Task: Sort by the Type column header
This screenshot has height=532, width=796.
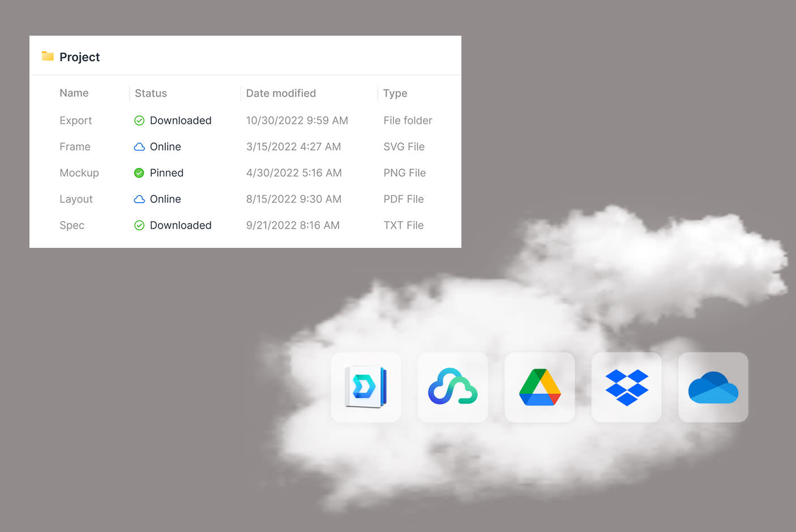Action: tap(395, 93)
